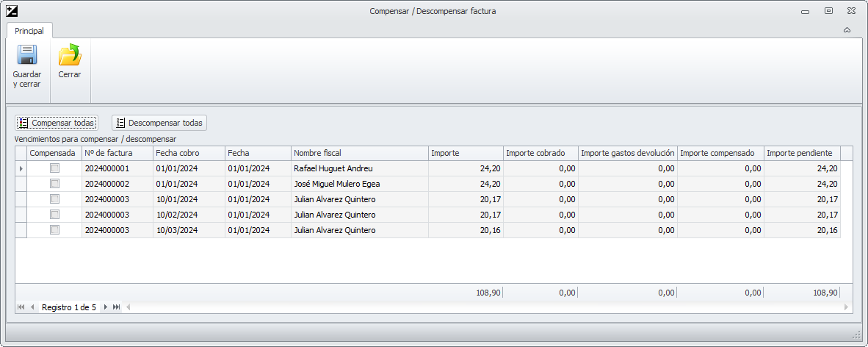The image size is (868, 347).
Task: Jump to last record in navigator
Action: point(117,307)
